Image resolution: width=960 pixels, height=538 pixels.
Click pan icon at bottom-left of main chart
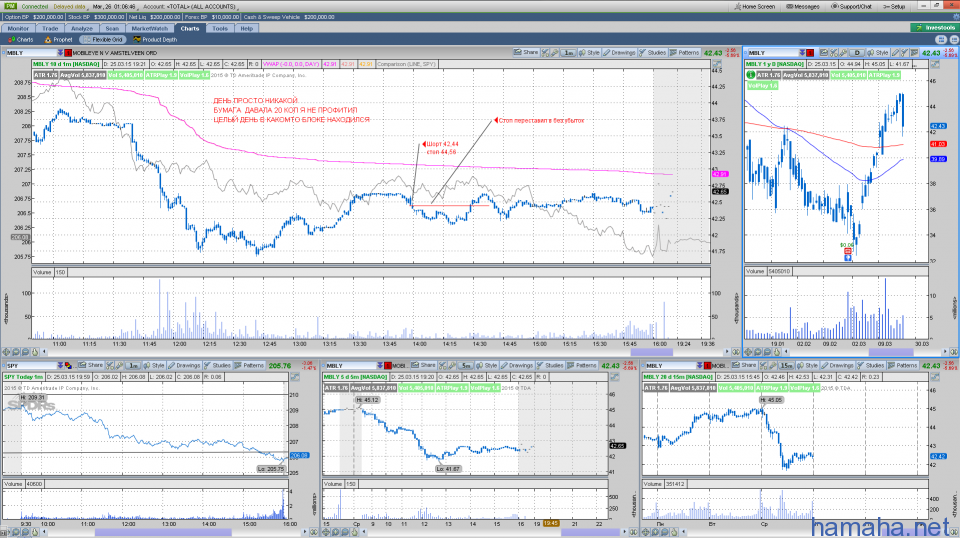point(6,352)
